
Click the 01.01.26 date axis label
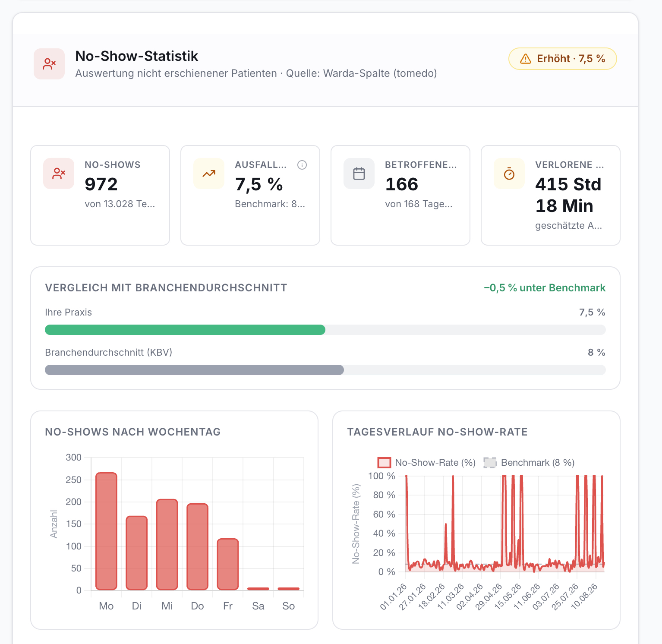tap(394, 596)
